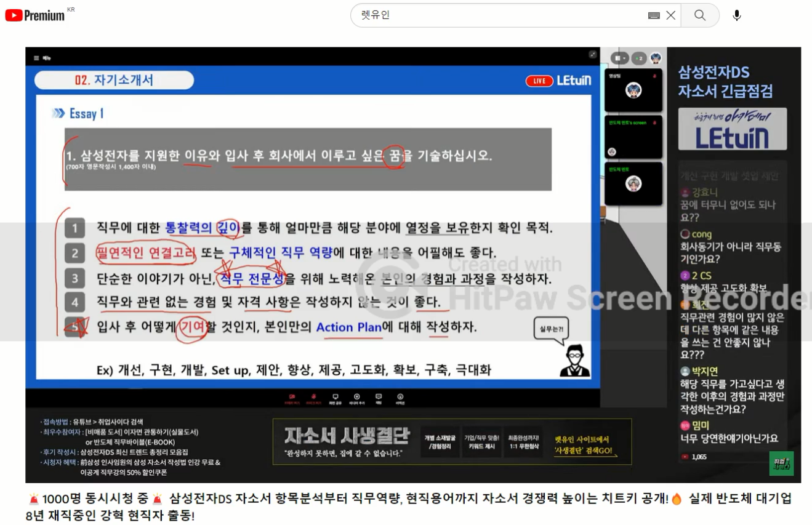Click the 키워드 제시 banner box
The image size is (812, 525).
click(x=482, y=442)
